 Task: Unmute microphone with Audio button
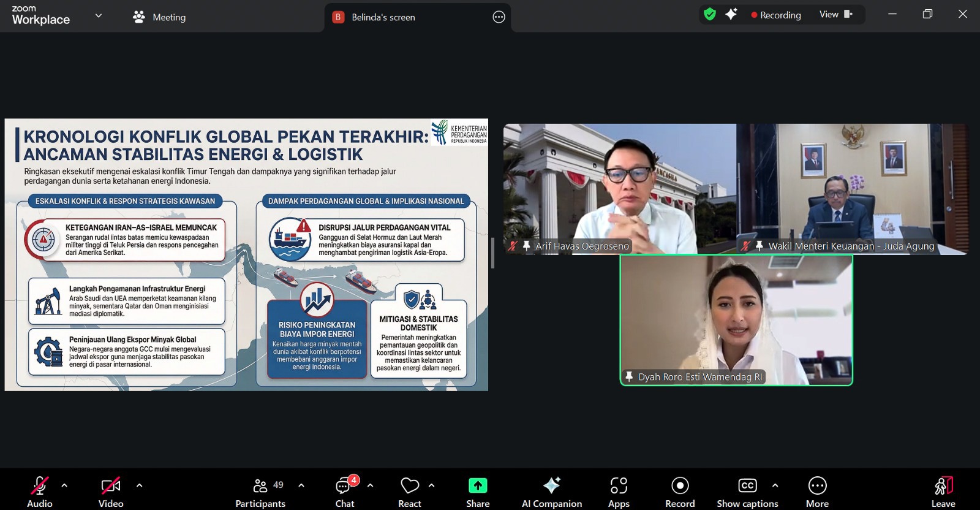[x=40, y=492]
